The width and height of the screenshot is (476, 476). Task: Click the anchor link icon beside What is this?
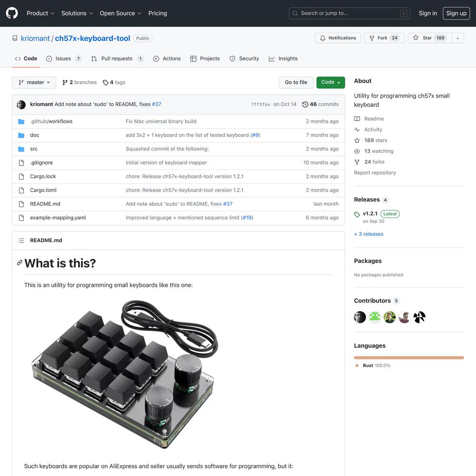coord(20,263)
